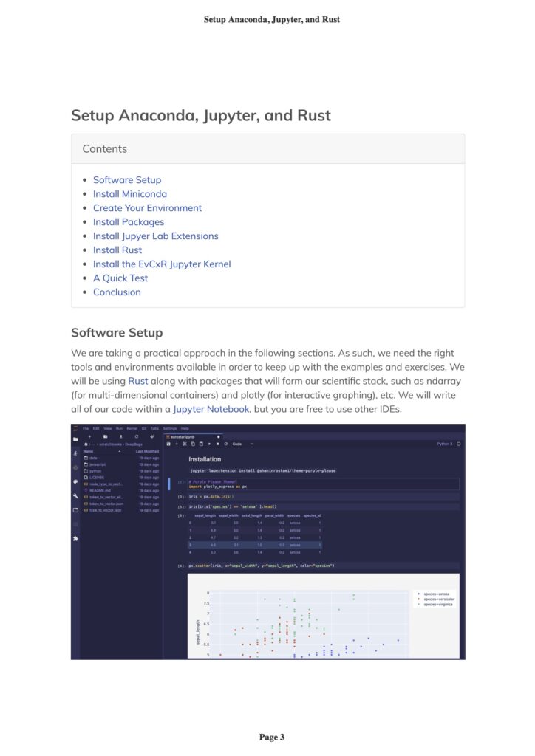
Task: Follow the Jupyter Notebook hyperlink in paragraph
Action: point(211,409)
